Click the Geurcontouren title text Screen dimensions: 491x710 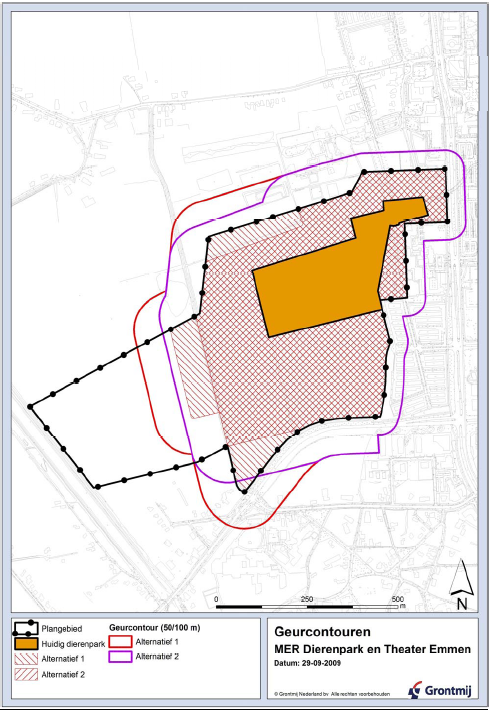tap(323, 632)
